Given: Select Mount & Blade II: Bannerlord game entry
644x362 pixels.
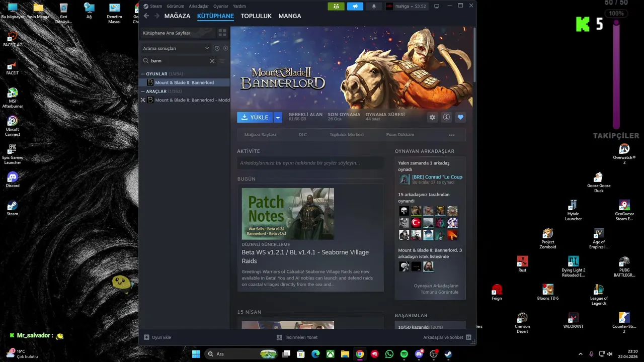Looking at the screenshot, I should coord(185,82).
